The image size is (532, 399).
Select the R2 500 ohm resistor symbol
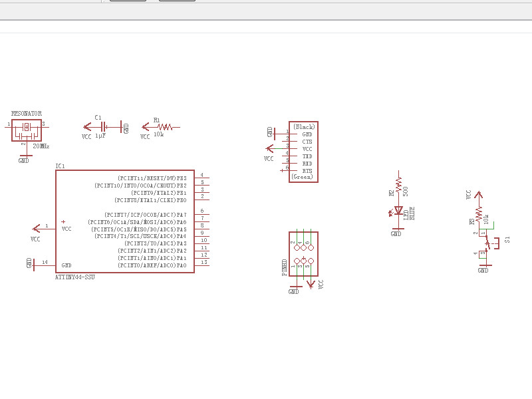398,186
